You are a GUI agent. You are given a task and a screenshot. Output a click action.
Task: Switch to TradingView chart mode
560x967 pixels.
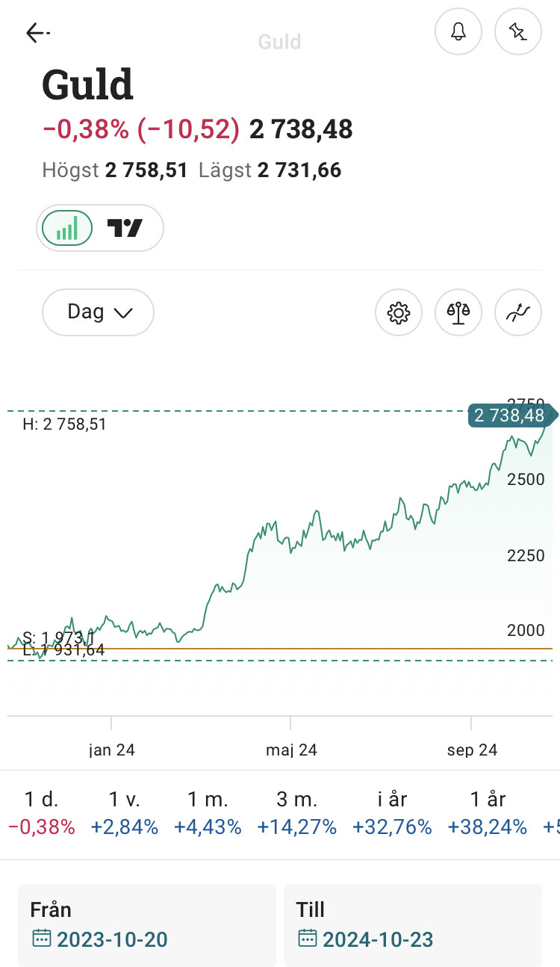click(125, 228)
